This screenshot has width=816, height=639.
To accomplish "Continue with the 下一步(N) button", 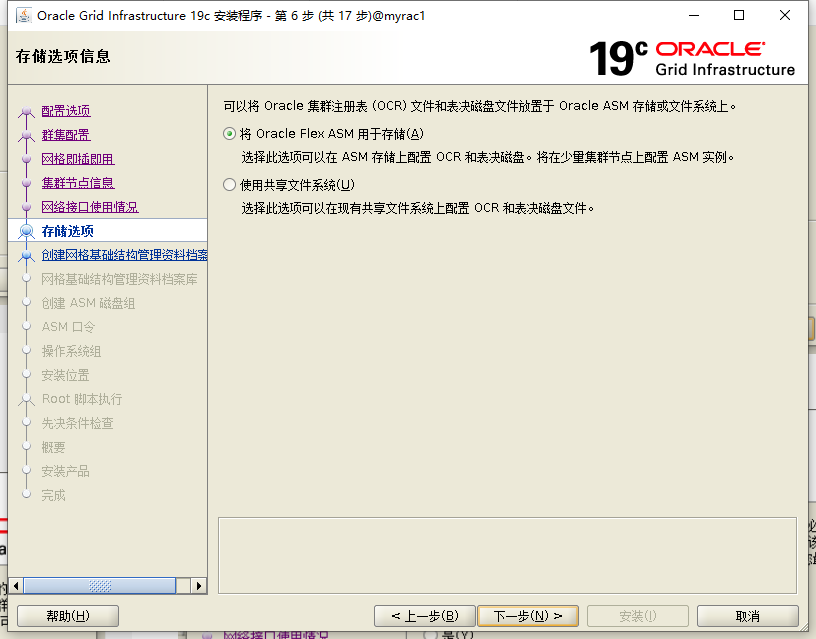I will coord(528,616).
